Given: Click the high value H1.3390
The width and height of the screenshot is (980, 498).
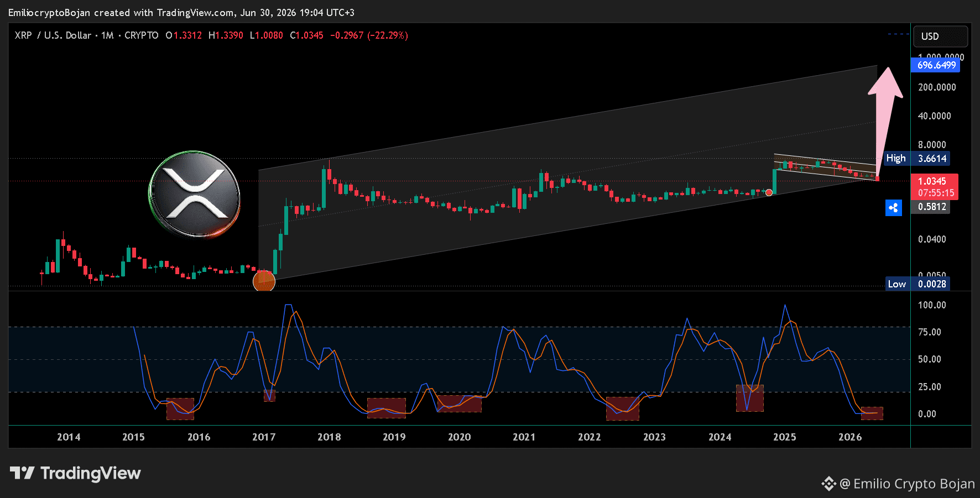Looking at the screenshot, I should (226, 35).
